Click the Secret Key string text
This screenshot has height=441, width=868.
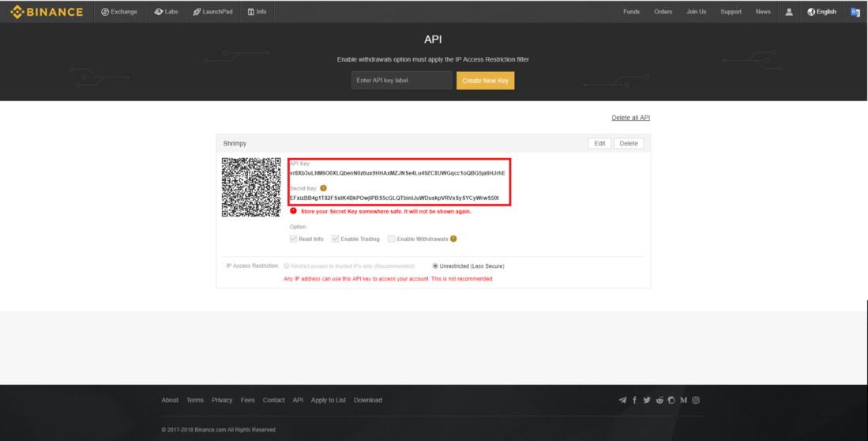pos(394,198)
